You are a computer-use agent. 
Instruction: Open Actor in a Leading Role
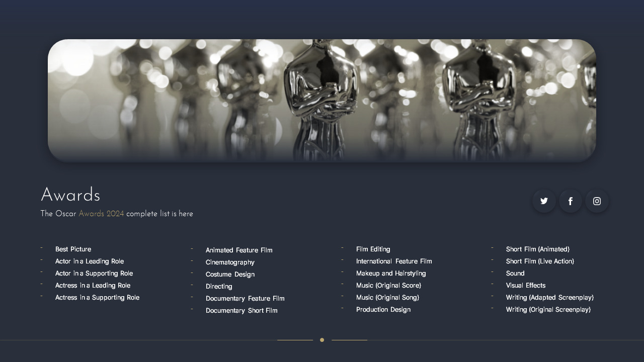point(90,261)
